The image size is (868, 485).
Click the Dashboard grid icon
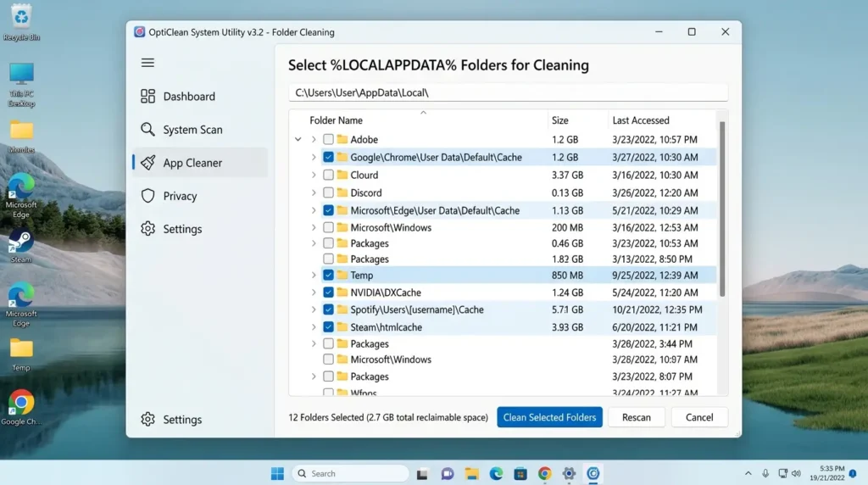(147, 97)
